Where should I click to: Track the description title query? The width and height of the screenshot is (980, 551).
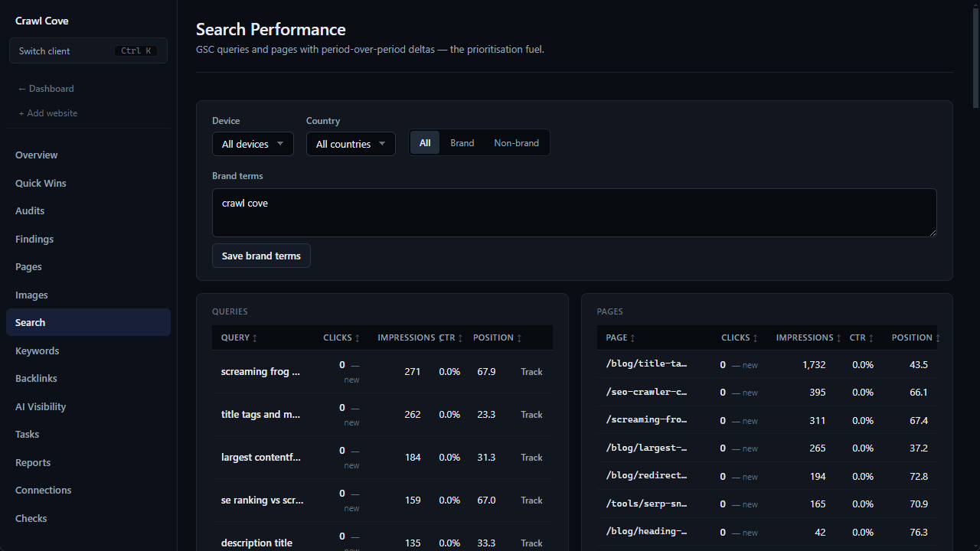531,543
